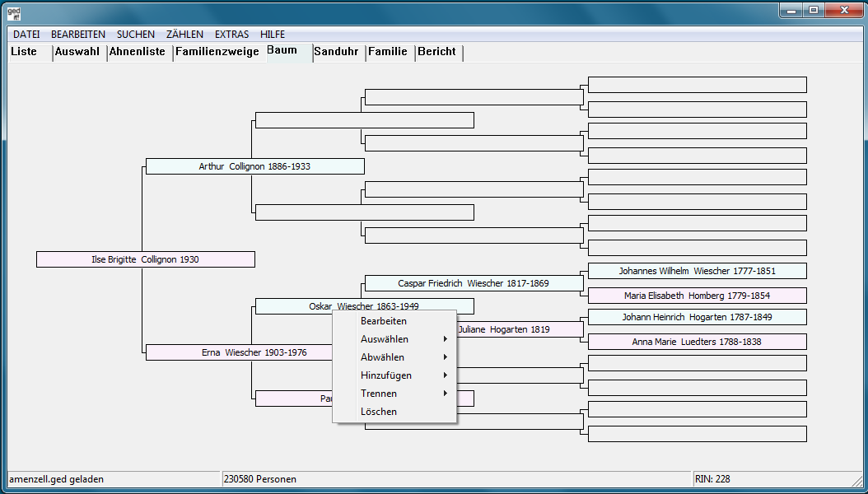The height and width of the screenshot is (494, 868).
Task: Click the ged it! application icon
Action: pos(14,13)
